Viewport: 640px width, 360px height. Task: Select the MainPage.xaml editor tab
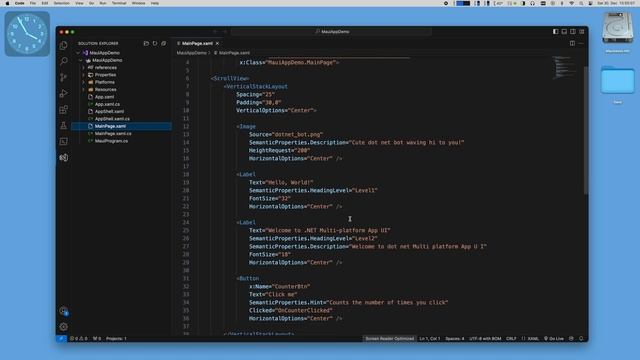(197, 43)
